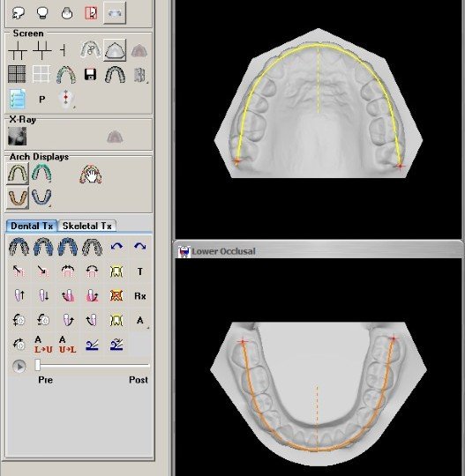
Task: Click the undo curved arrow icon
Action: [116, 246]
